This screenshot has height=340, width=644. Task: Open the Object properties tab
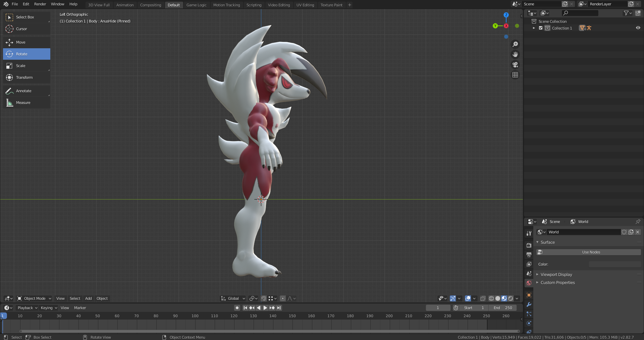529,295
